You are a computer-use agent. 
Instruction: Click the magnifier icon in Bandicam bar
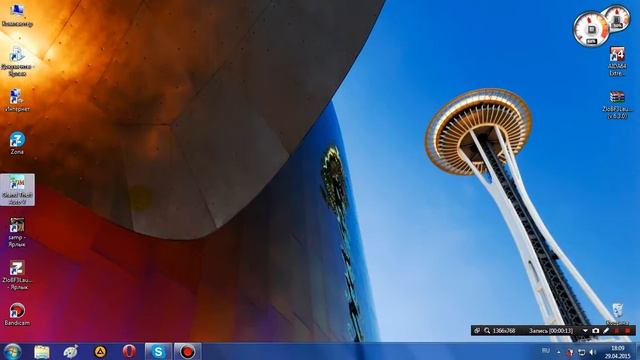click(x=487, y=331)
